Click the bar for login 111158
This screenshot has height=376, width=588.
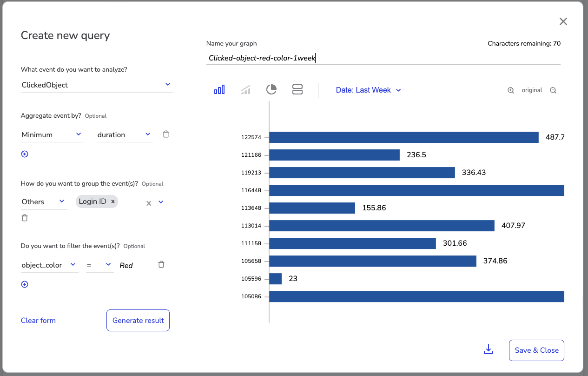click(352, 243)
